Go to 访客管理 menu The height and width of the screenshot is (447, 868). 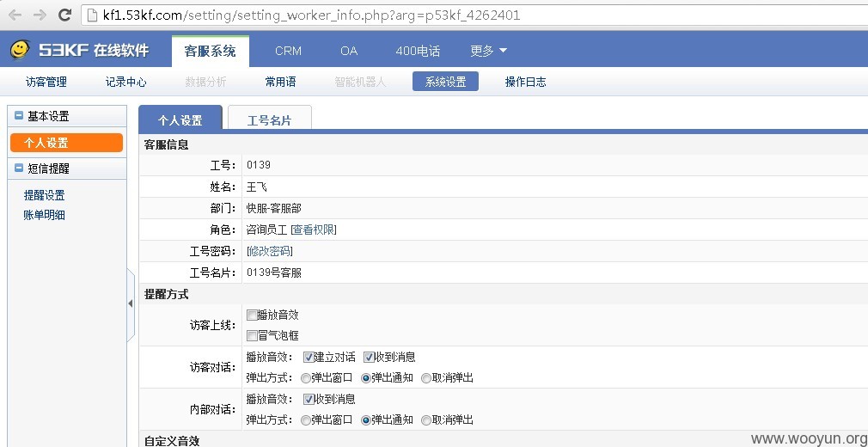coord(46,82)
